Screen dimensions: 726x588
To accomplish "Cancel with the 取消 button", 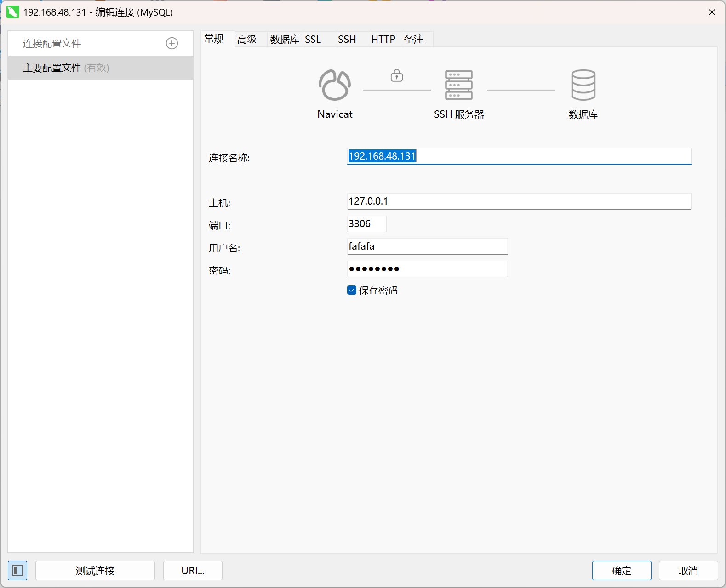I will pyautogui.click(x=688, y=571).
